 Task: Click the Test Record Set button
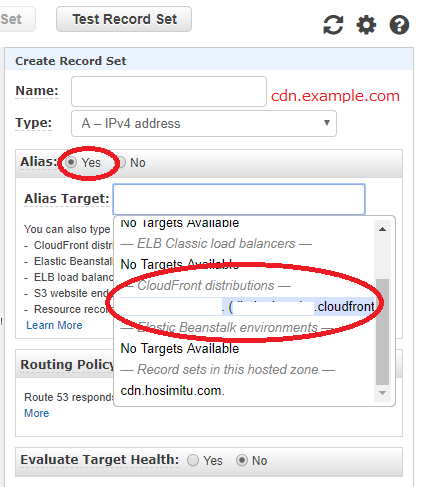pos(124,19)
